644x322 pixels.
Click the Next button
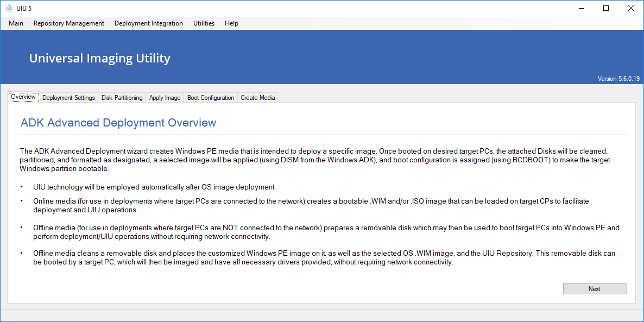595,289
